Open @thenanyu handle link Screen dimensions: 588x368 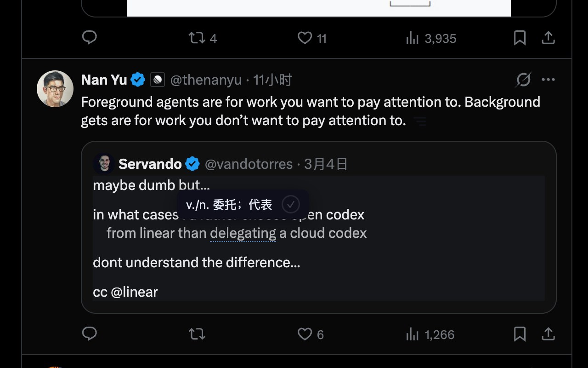[206, 80]
